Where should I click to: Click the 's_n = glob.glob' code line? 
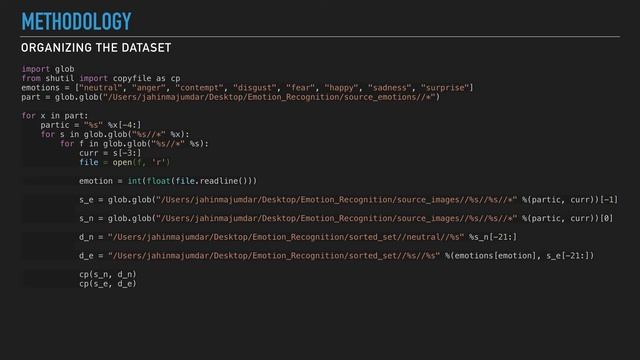[x=346, y=218]
